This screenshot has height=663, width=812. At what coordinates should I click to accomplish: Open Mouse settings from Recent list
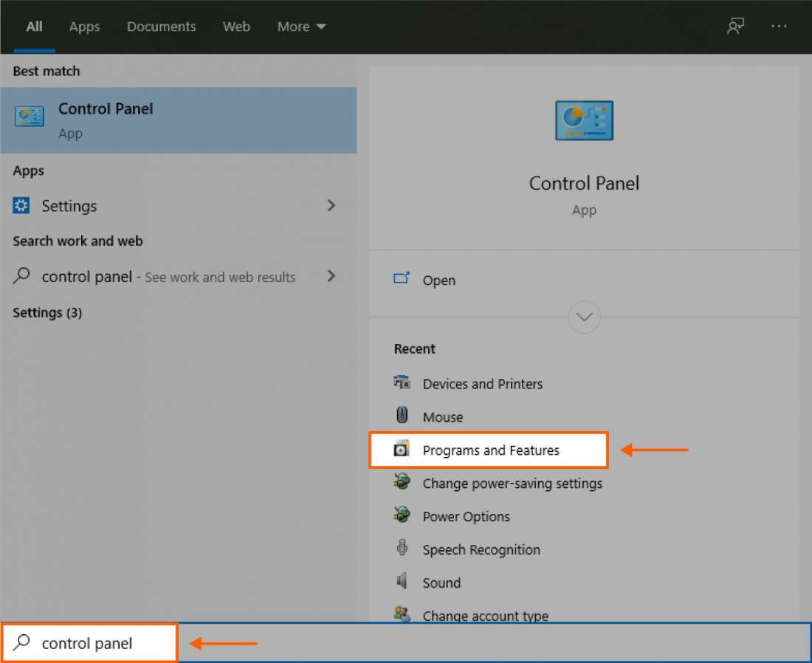(443, 416)
